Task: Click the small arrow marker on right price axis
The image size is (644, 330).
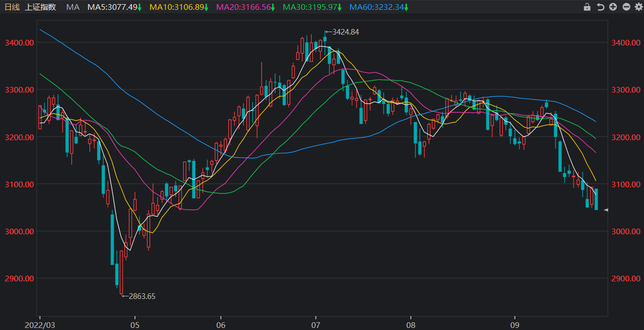Action: (606, 209)
